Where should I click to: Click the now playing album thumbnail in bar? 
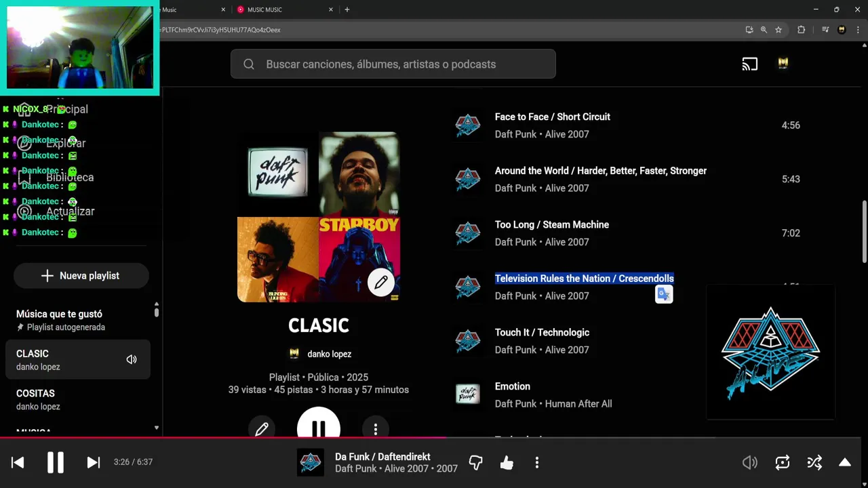click(311, 462)
